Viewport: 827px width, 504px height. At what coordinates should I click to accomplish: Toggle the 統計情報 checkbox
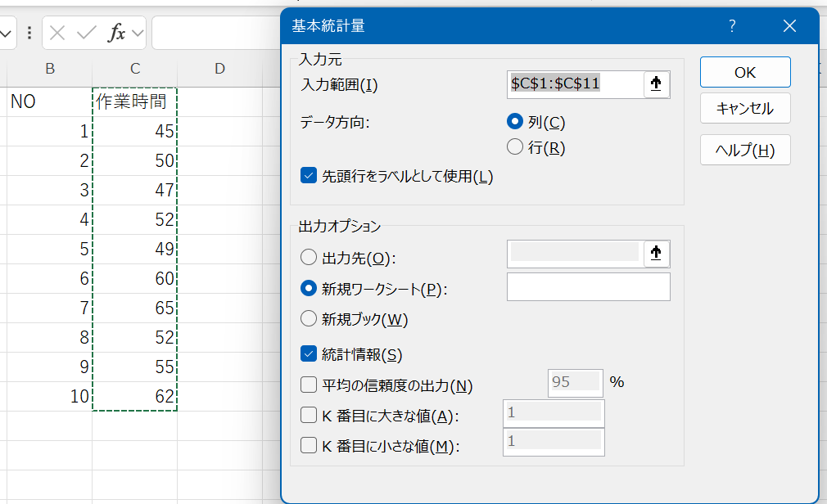coord(309,354)
